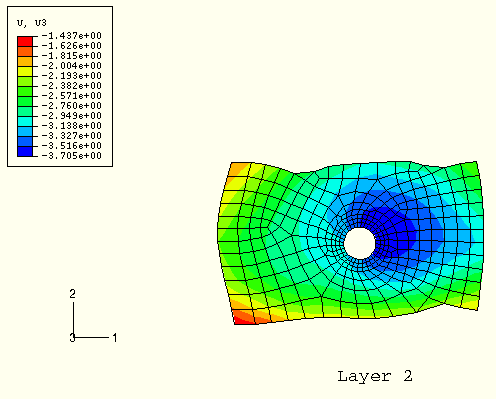Click the -2.949e+00 legend value
Screen dimensions: 496x399
[71, 116]
